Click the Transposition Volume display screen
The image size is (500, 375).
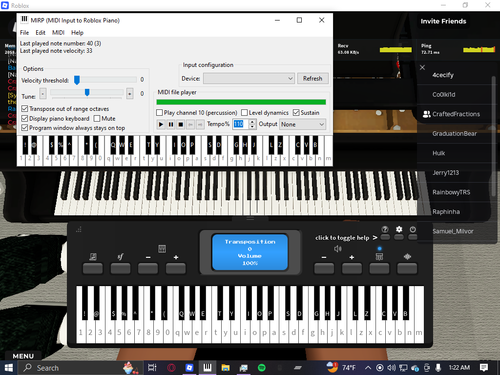pyautogui.click(x=250, y=252)
